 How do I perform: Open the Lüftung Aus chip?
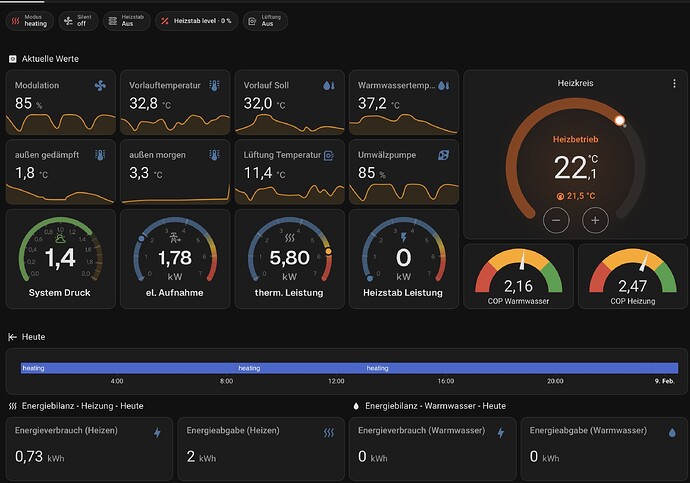pos(265,21)
